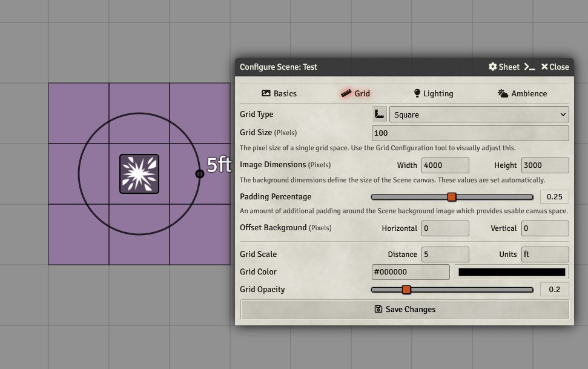
Task: Open the Grid Type dropdown showing Square
Action: point(479,115)
